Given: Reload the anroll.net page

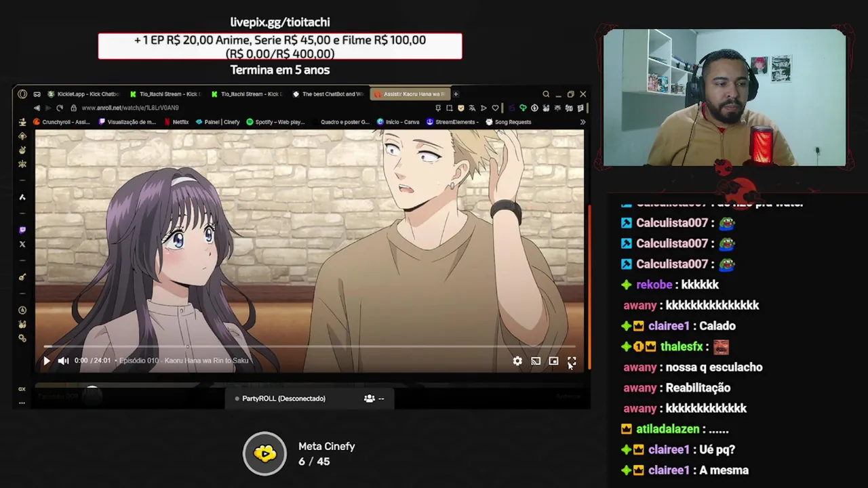Looking at the screenshot, I should click(x=60, y=108).
